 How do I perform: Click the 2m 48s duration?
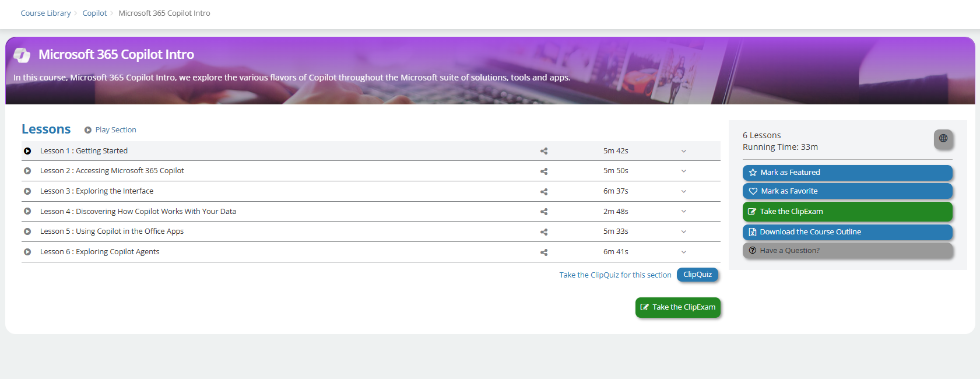pos(616,212)
